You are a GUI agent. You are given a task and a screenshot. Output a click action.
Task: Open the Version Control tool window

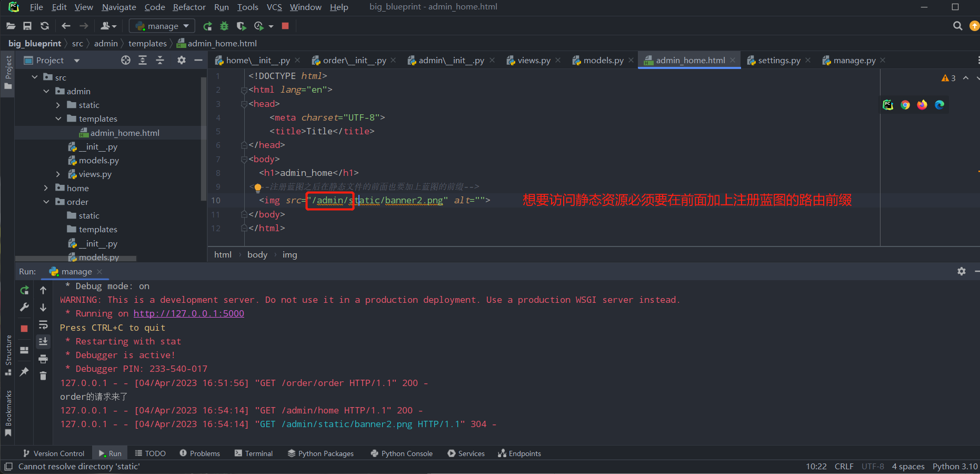point(54,453)
